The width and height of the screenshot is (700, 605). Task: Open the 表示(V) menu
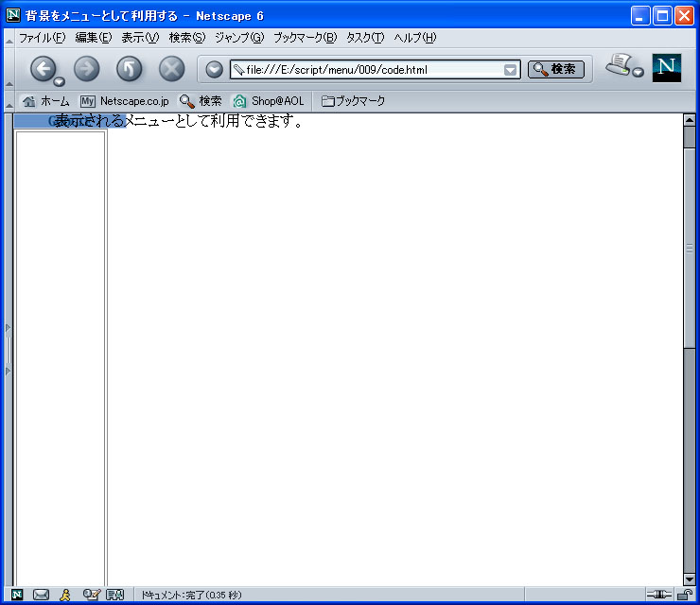(140, 38)
